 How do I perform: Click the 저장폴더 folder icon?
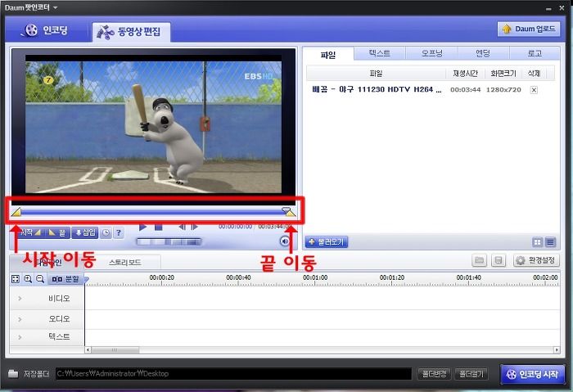click(x=13, y=374)
